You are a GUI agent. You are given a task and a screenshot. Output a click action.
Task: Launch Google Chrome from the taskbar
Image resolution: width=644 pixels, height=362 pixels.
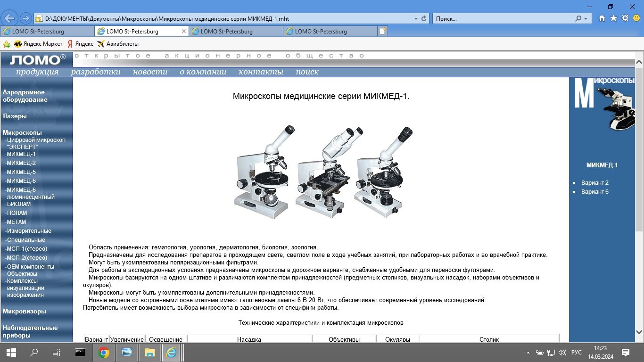104,352
